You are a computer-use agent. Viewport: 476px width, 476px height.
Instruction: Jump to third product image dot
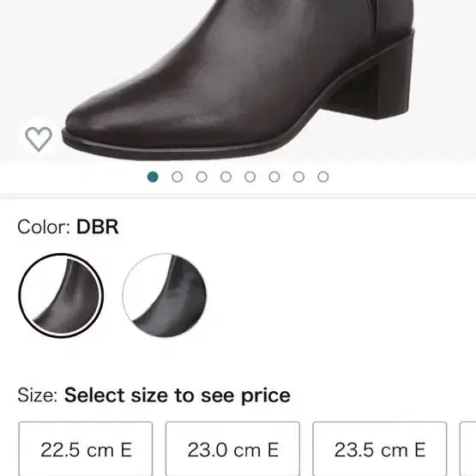(202, 177)
